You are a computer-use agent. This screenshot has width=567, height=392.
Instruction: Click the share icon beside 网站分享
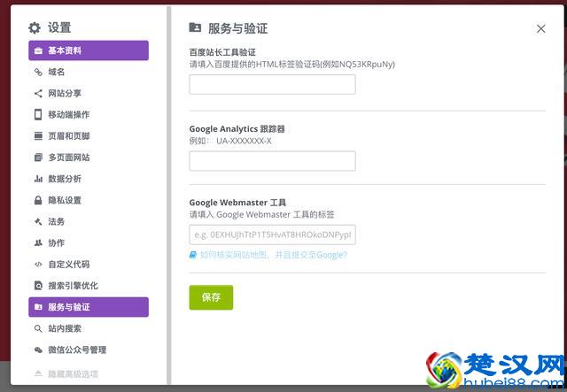[38, 93]
